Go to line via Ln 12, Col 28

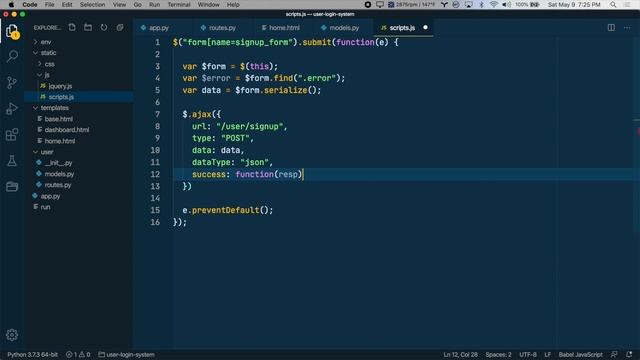pos(460,354)
